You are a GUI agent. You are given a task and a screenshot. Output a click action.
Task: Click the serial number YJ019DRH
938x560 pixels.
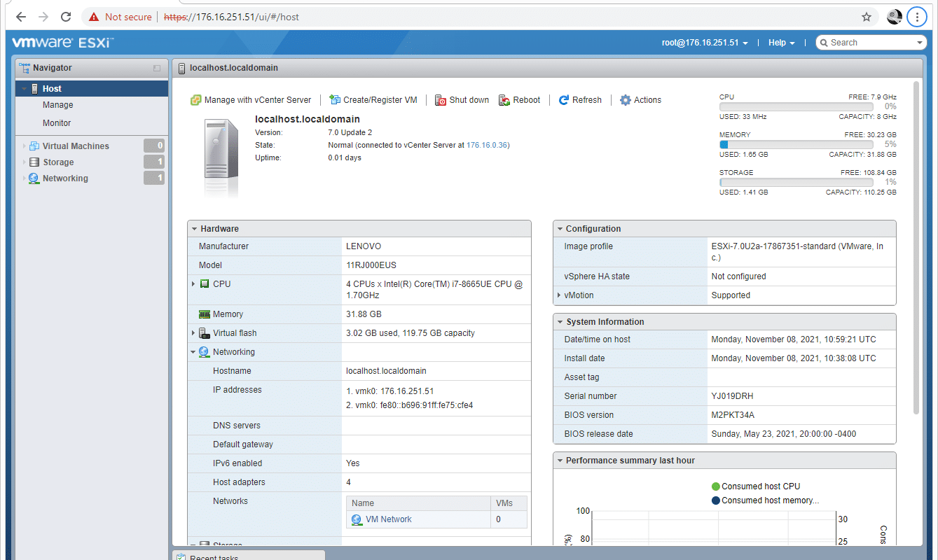click(x=734, y=396)
